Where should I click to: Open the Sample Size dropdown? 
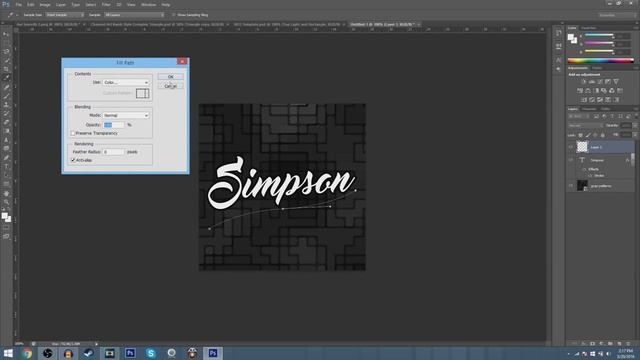64,15
